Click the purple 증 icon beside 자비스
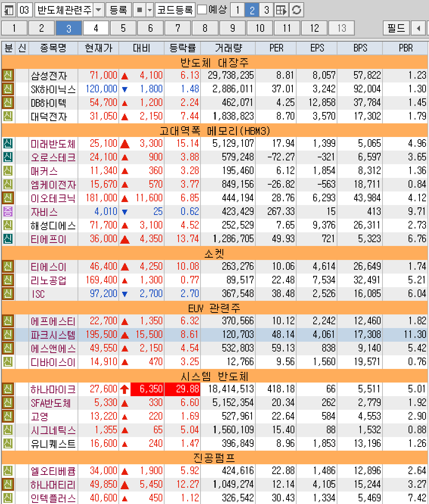 point(8,212)
